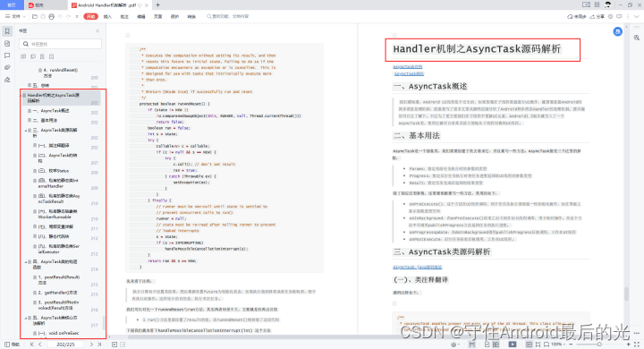Go to next page arrow
The image size is (644, 349).
[x=91, y=345]
